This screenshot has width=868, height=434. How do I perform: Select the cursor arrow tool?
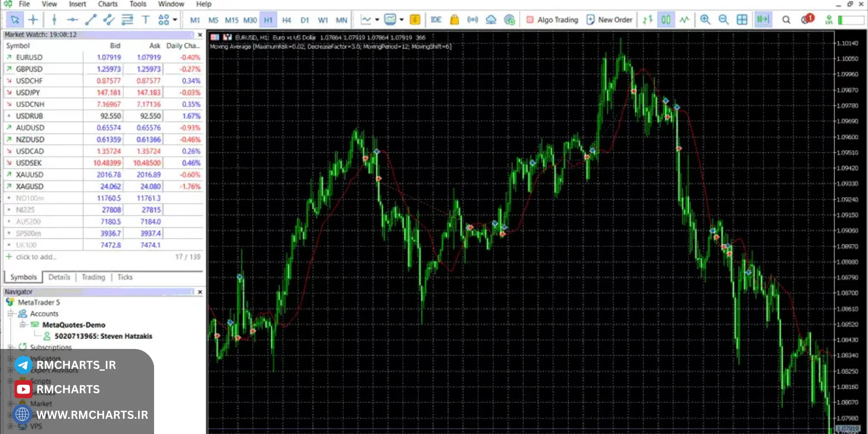point(15,20)
